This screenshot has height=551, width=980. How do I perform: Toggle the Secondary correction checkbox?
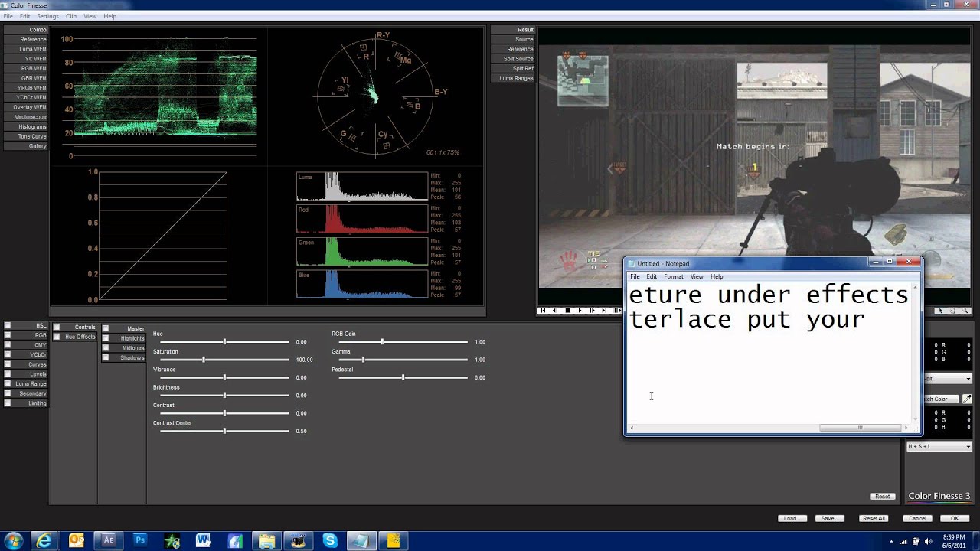(8, 393)
